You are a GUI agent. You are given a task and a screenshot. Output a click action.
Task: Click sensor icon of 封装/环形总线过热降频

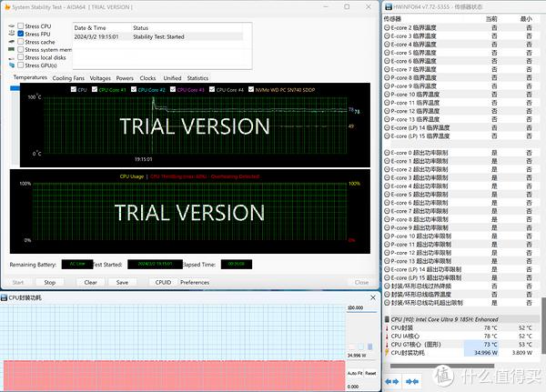click(x=387, y=286)
